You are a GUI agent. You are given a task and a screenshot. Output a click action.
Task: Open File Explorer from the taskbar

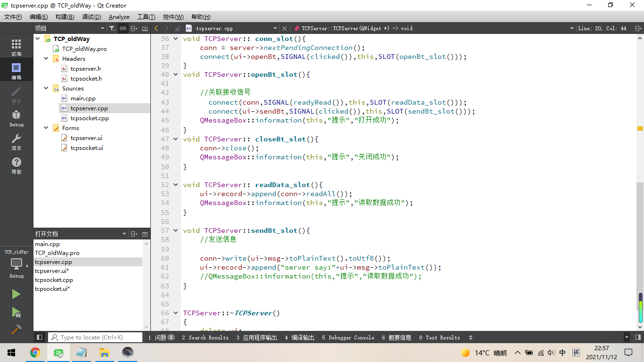[104, 353]
